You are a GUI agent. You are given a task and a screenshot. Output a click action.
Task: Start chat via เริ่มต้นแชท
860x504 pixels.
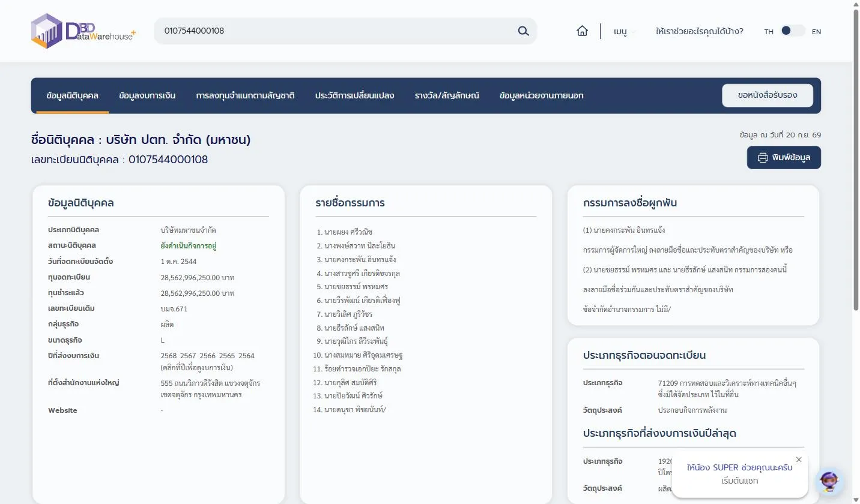pos(740,481)
